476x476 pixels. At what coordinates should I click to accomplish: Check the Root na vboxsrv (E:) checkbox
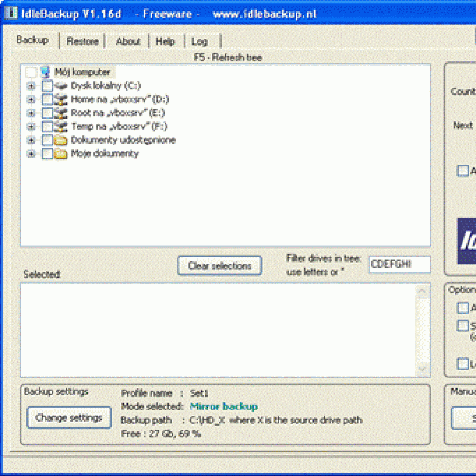[47, 113]
